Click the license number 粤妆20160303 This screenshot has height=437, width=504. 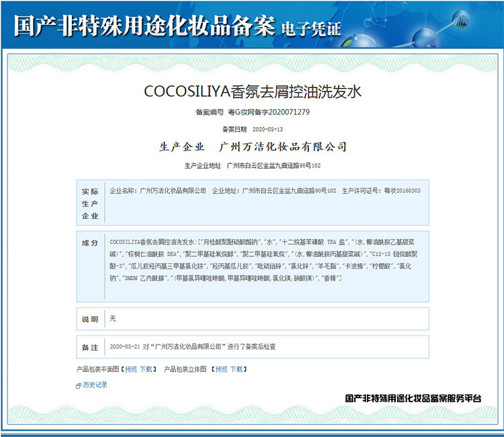[x=403, y=191]
